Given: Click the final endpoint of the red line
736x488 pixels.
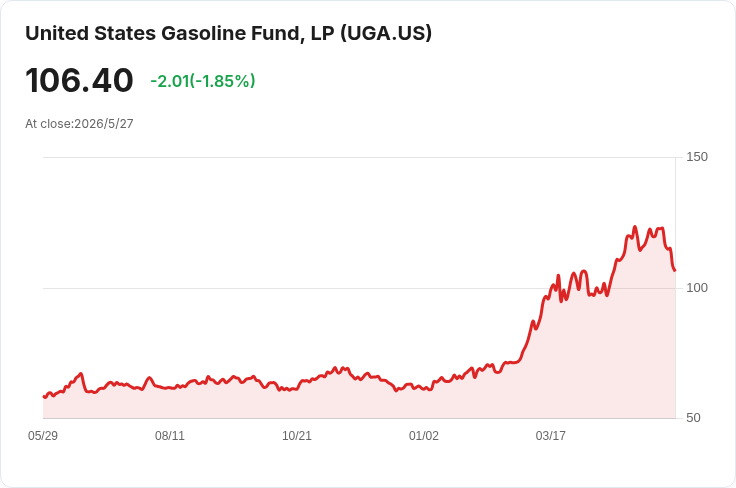Looking at the screenshot, I should (675, 270).
